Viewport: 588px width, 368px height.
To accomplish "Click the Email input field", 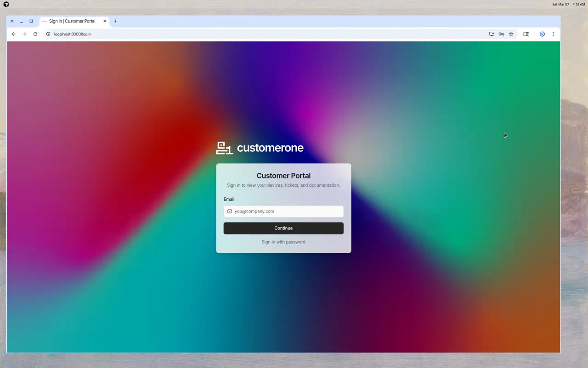I will (x=283, y=211).
